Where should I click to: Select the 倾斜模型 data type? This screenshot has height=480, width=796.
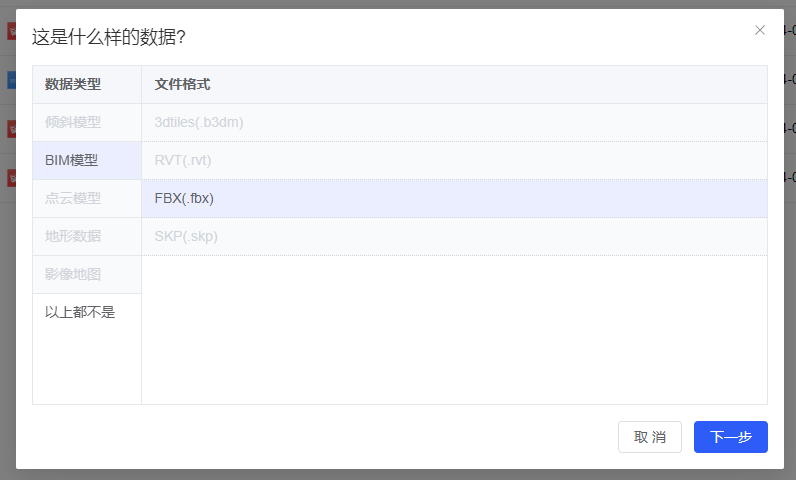click(x=73, y=122)
